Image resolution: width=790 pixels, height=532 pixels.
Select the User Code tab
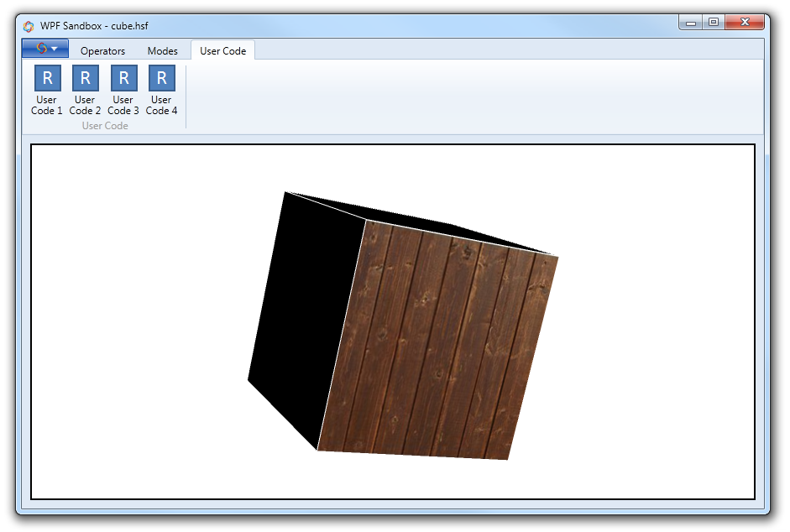tap(222, 51)
